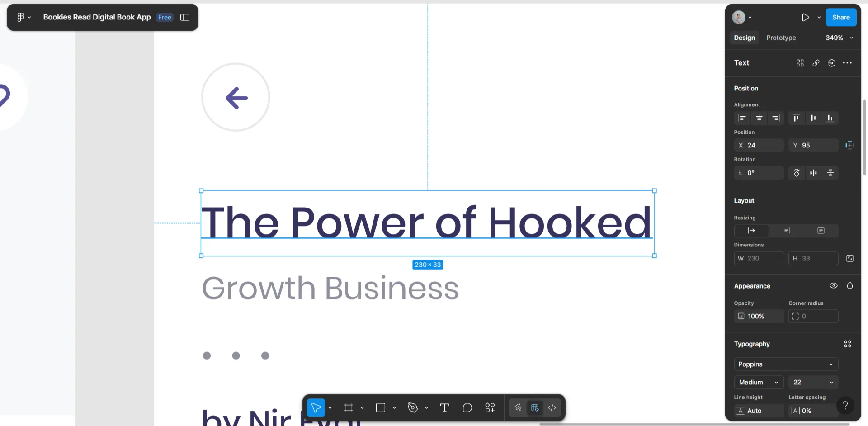Click the detach reset icon in Text header

[x=832, y=63]
